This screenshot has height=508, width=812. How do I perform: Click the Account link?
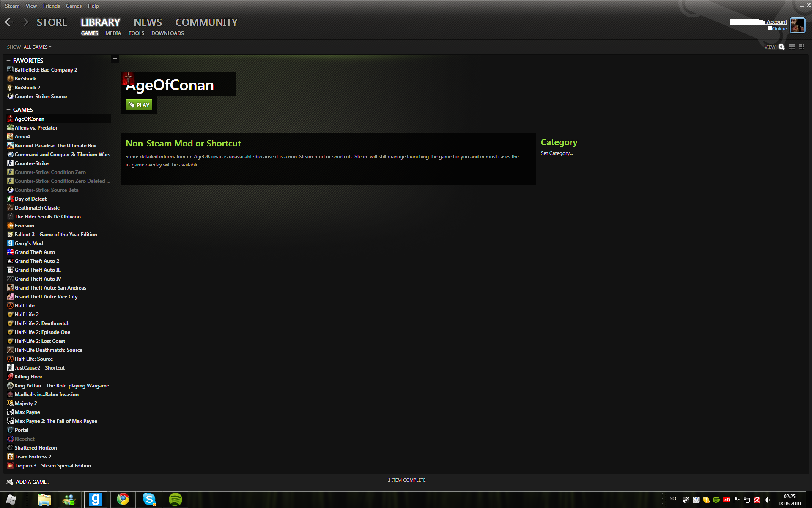click(776, 22)
